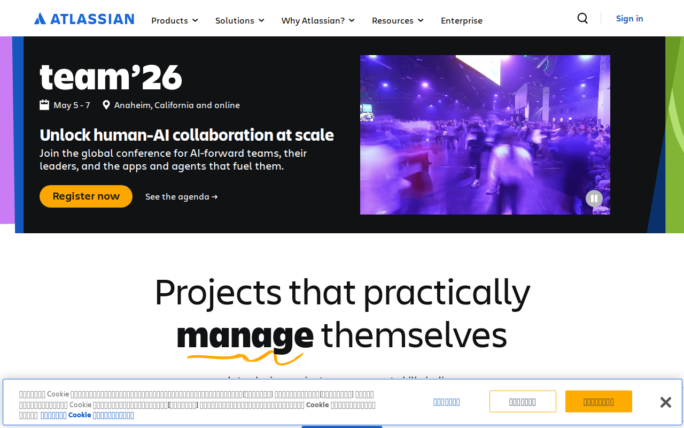
Task: Expand the Resources dropdown menu
Action: click(x=397, y=20)
